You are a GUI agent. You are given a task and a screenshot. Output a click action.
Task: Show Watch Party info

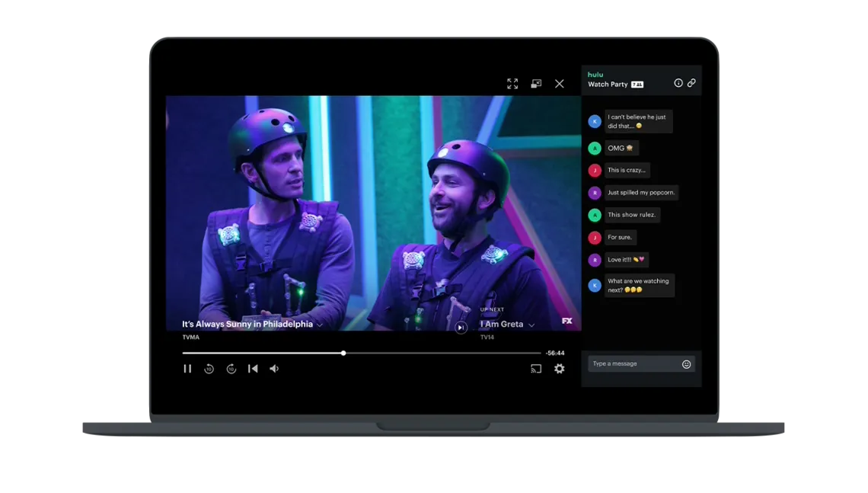[678, 83]
